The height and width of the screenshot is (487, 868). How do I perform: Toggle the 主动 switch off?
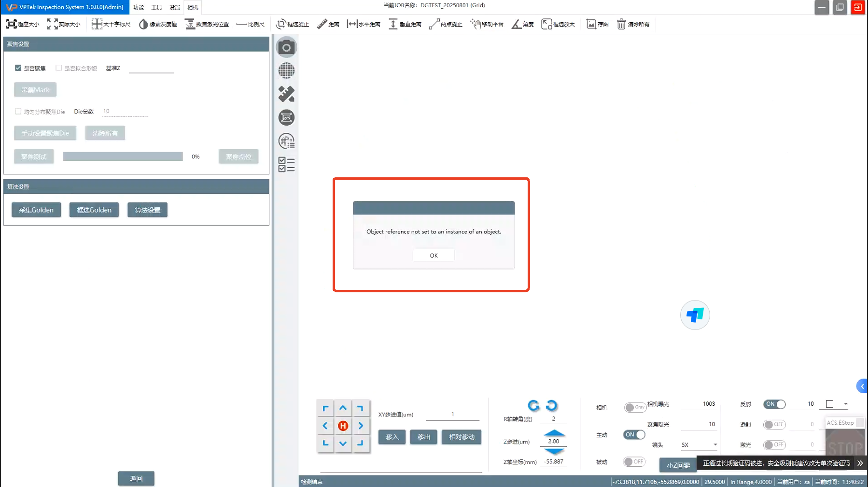[634, 435]
